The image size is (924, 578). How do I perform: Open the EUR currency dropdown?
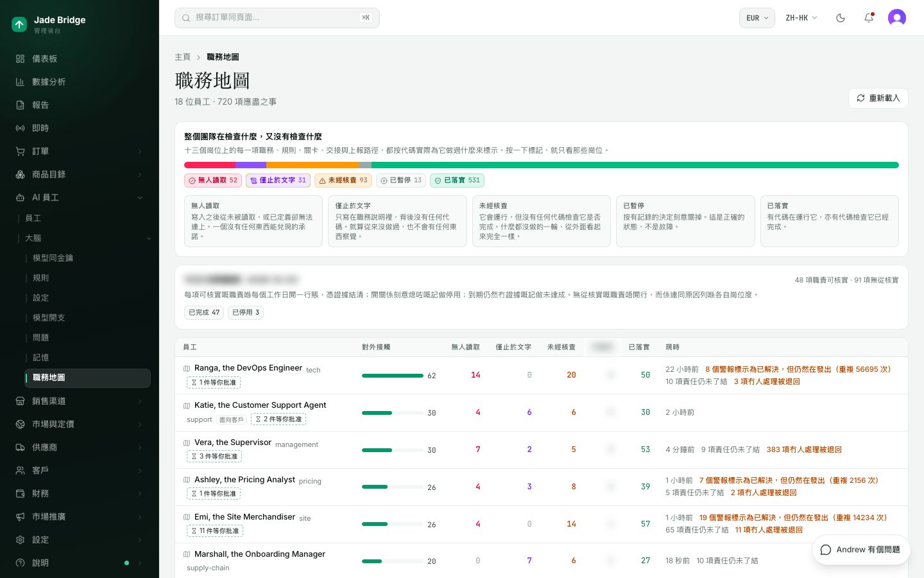coord(757,18)
